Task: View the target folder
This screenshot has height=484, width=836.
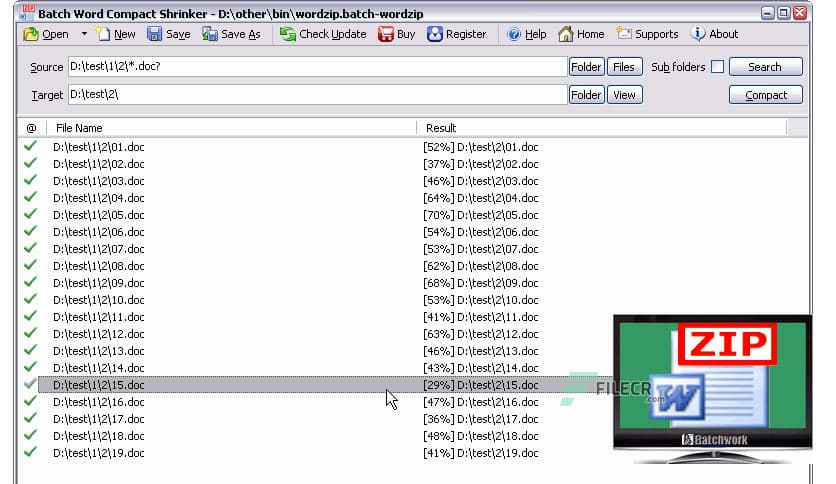Action: 624,95
